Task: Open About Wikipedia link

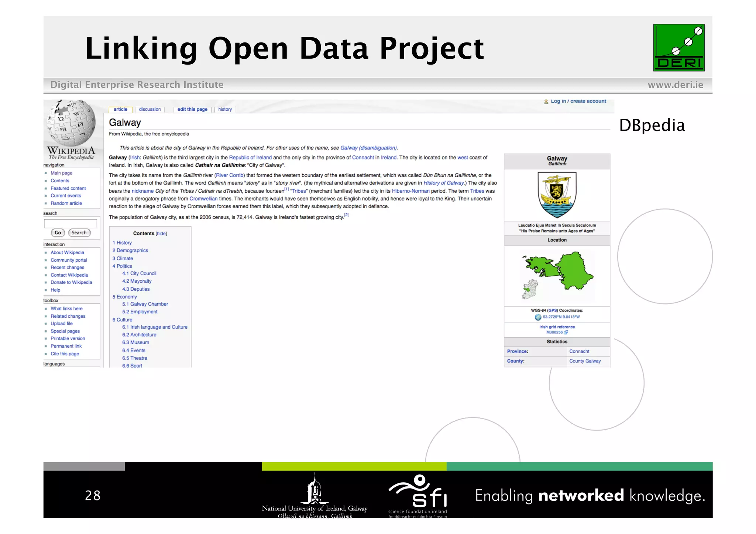Action: click(67, 252)
